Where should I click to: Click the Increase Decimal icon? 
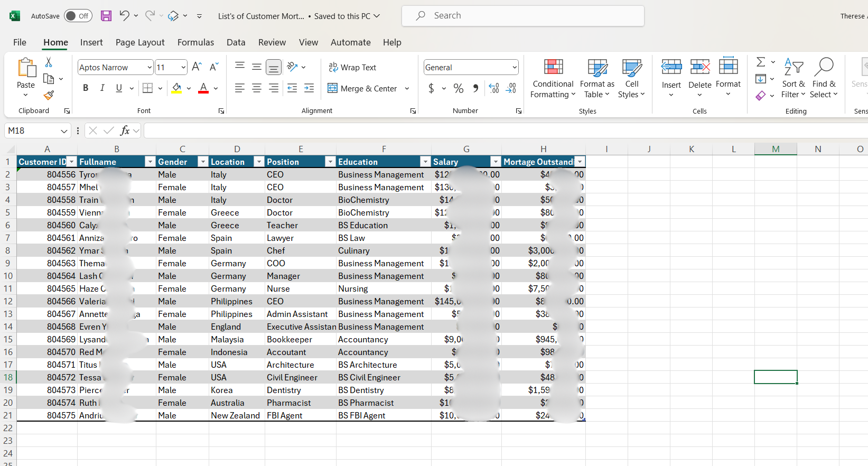494,88
